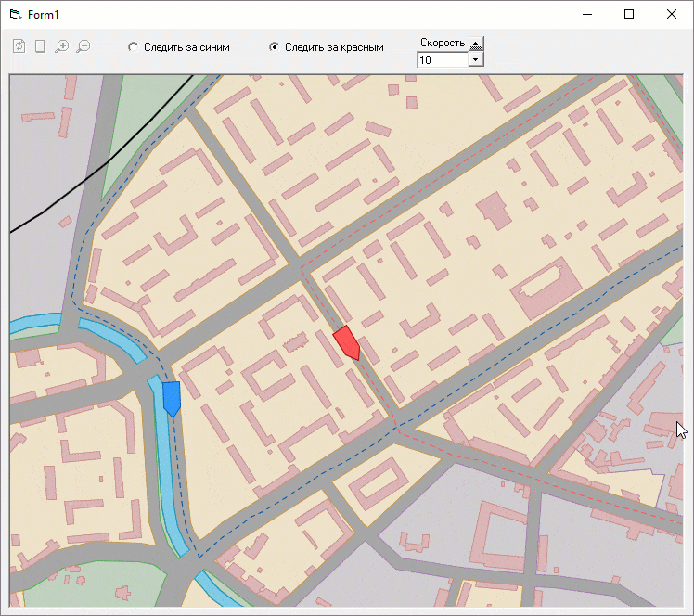Minimize the Form1 window
This screenshot has width=694, height=616.
[586, 14]
